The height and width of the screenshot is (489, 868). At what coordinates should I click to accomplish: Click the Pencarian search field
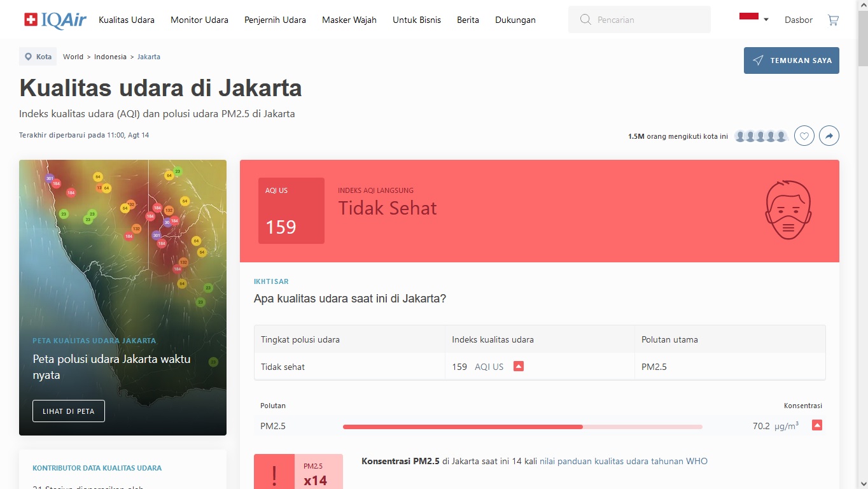(640, 20)
